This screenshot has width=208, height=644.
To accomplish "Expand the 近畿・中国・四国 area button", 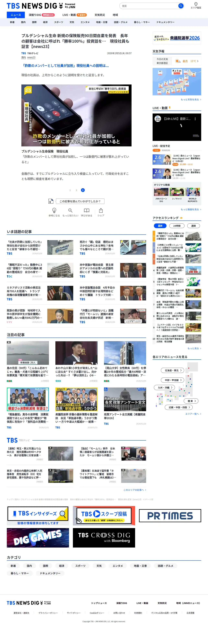I will tap(179, 407).
